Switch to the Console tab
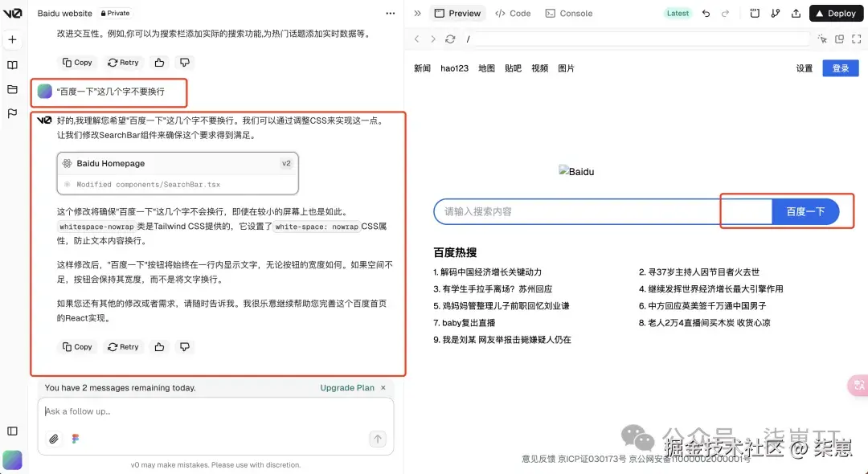Screen dimensions: 868x474 tap(569, 14)
